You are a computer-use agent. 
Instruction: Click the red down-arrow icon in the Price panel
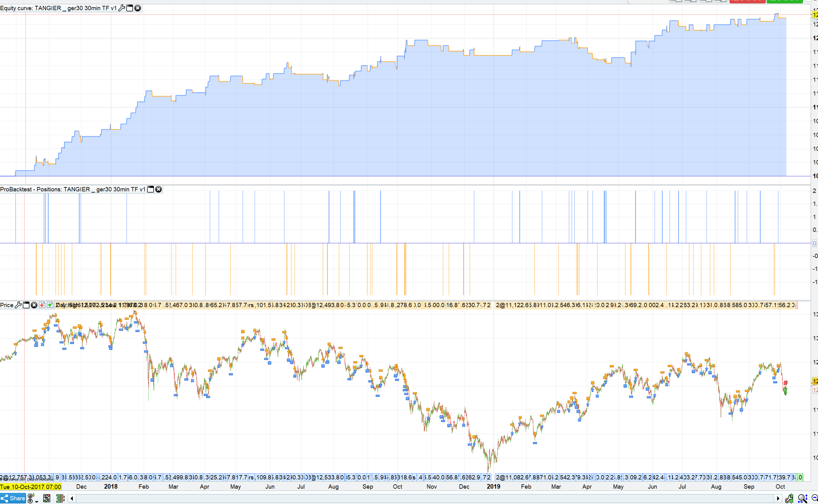(x=42, y=305)
